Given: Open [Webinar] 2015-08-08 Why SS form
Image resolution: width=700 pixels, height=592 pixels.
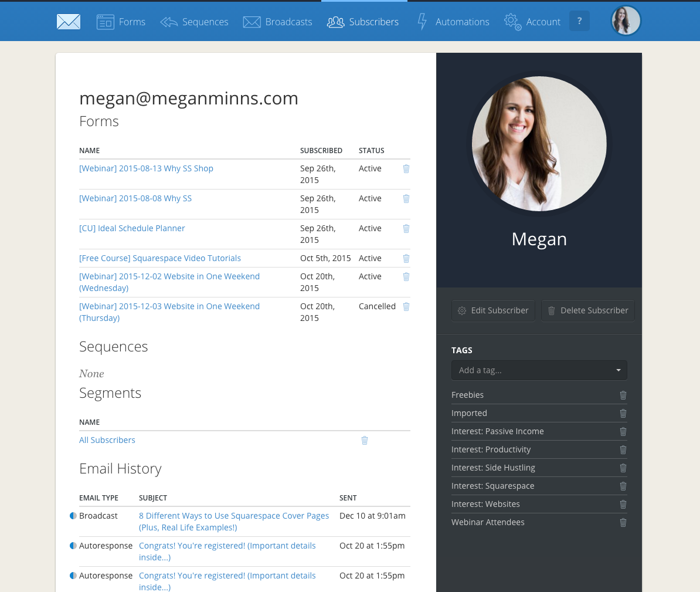Looking at the screenshot, I should (x=135, y=198).
